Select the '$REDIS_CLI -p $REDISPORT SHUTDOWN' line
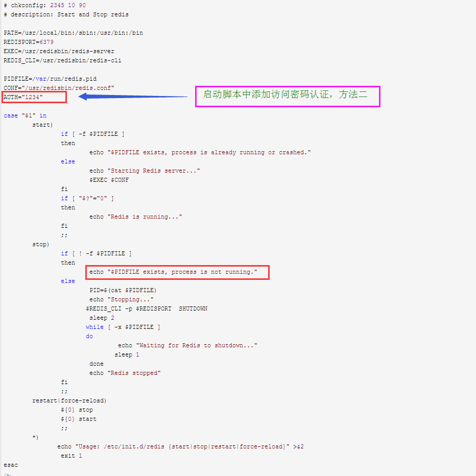Viewport: 476px width, 476px height. [147, 308]
